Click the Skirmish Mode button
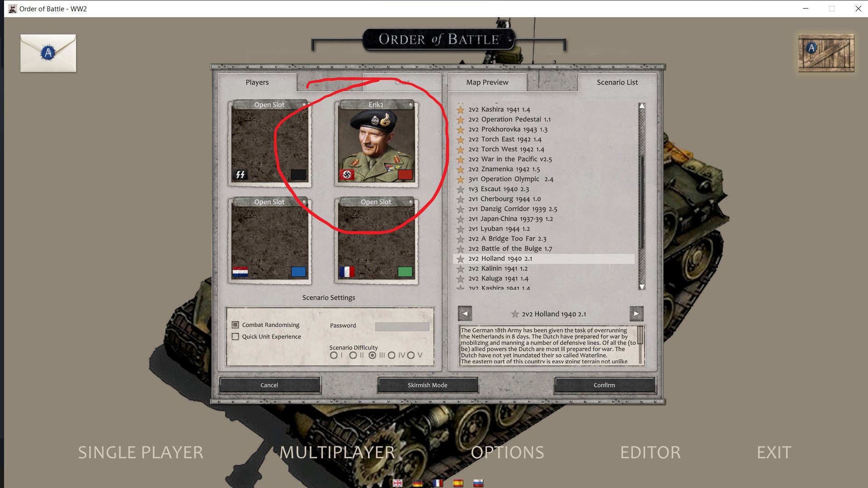 point(428,385)
